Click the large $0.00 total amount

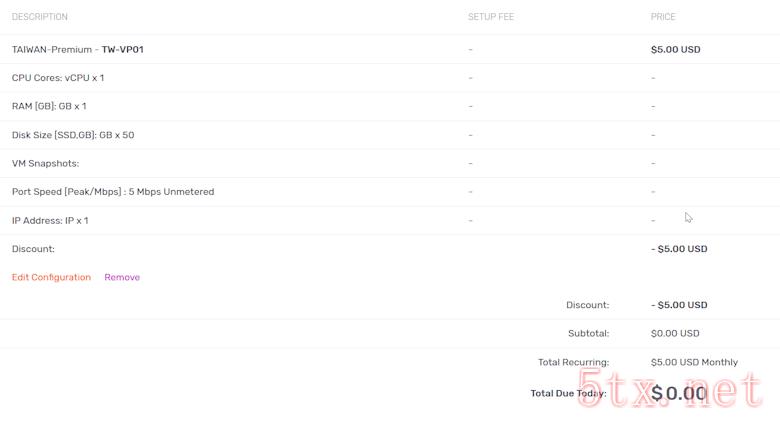coord(679,393)
